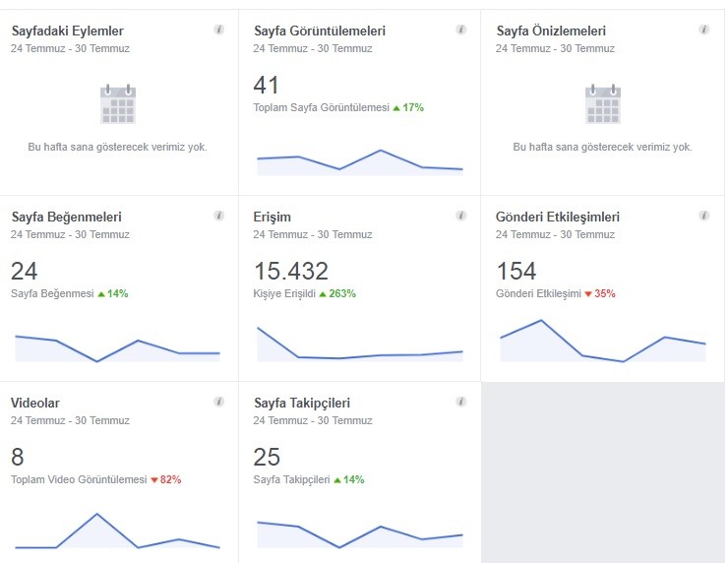Open the Sayfa Görüntülemeleri title

pyautogui.click(x=320, y=31)
